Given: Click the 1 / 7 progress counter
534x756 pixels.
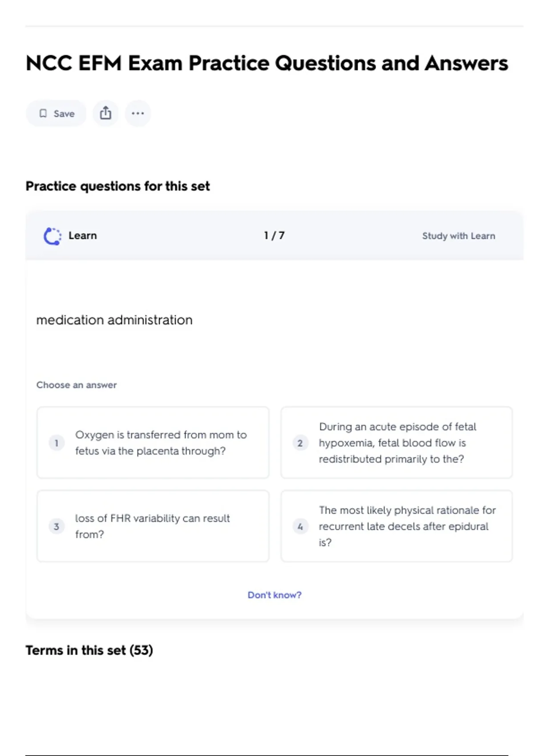Looking at the screenshot, I should (x=274, y=236).
